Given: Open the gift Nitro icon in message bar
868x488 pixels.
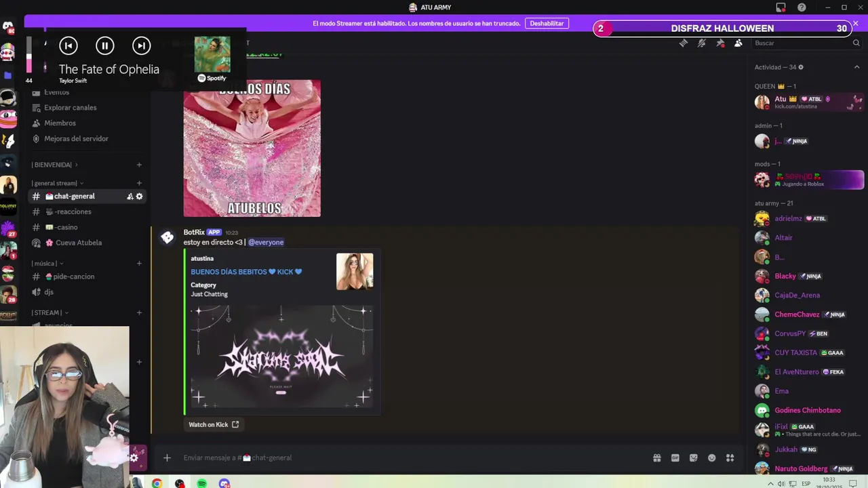Looking at the screenshot, I should coord(657,458).
